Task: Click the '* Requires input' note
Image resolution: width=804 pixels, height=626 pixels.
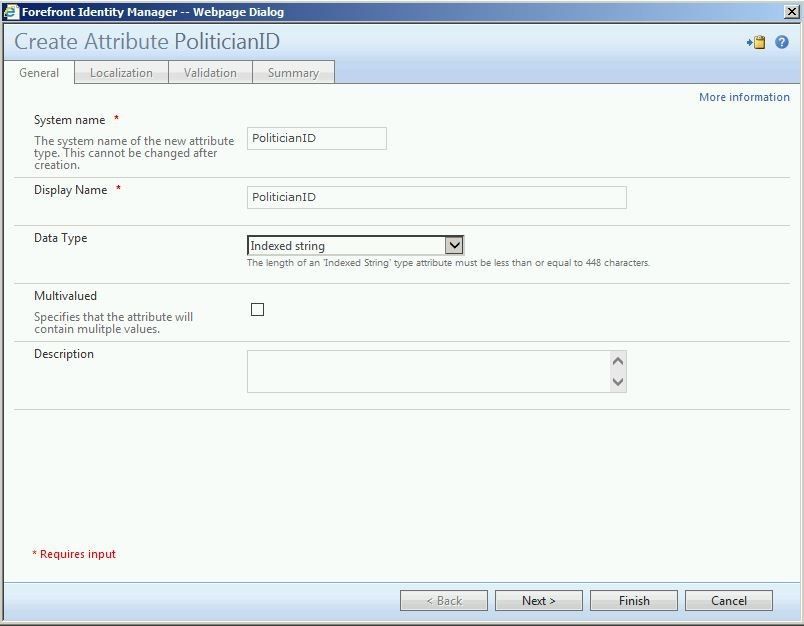Action: tap(74, 554)
